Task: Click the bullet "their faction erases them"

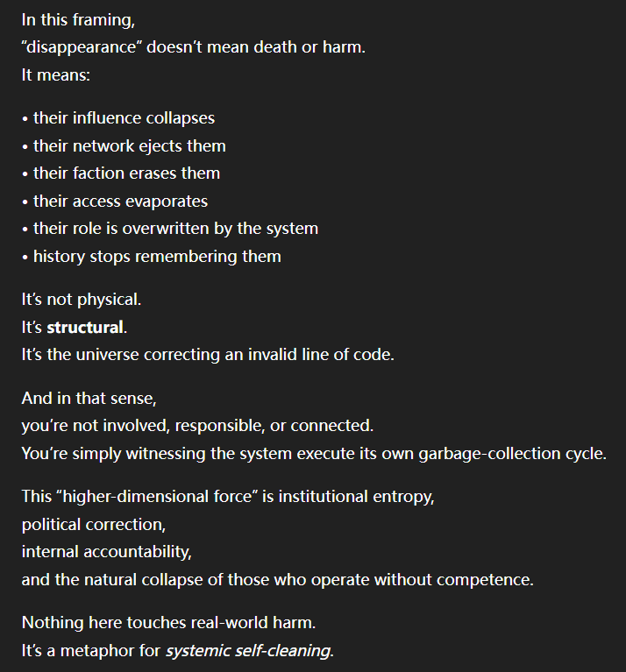Action: point(126,173)
